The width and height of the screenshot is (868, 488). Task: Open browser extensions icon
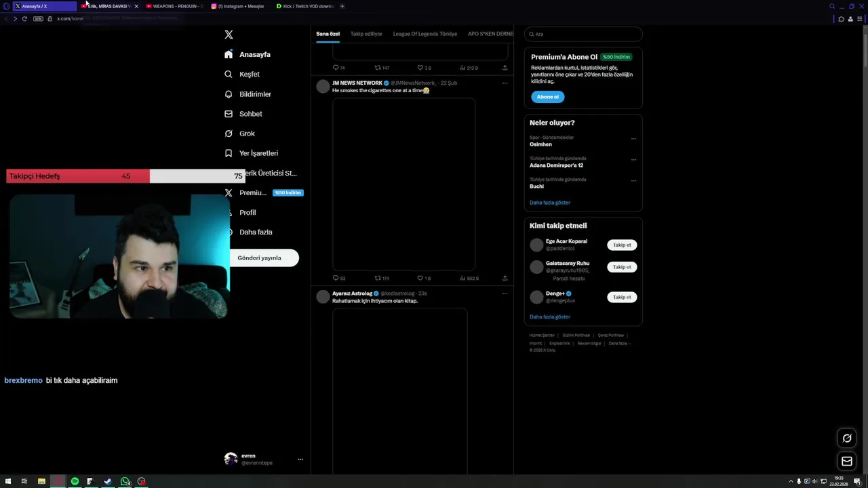(x=841, y=18)
